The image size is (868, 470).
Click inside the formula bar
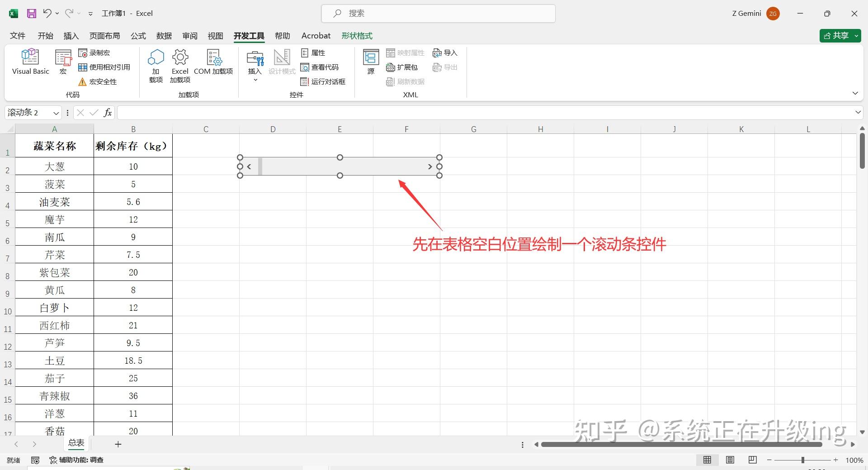[x=485, y=113]
